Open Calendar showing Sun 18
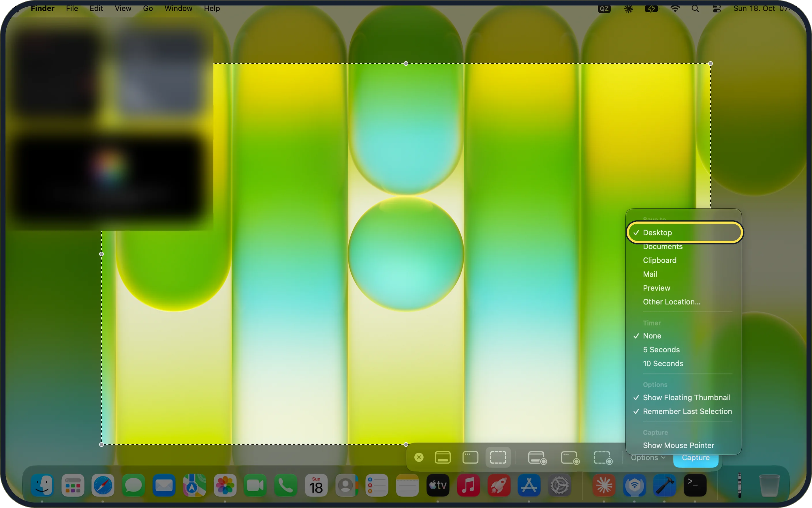Image resolution: width=812 pixels, height=508 pixels. point(316,485)
